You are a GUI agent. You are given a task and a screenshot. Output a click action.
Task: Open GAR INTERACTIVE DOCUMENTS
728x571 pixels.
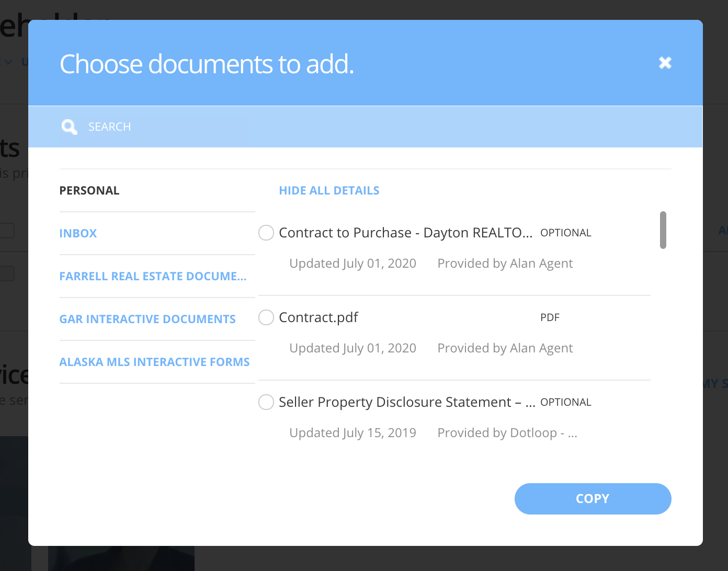pyautogui.click(x=147, y=319)
